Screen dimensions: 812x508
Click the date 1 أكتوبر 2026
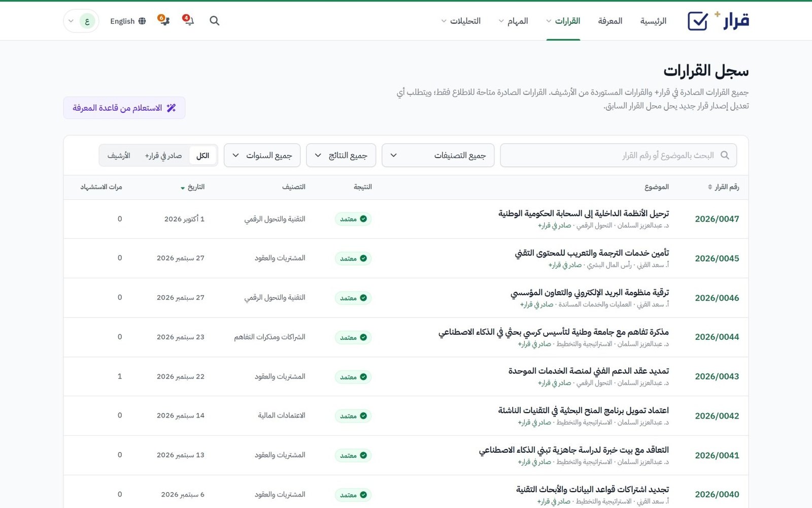pos(184,219)
